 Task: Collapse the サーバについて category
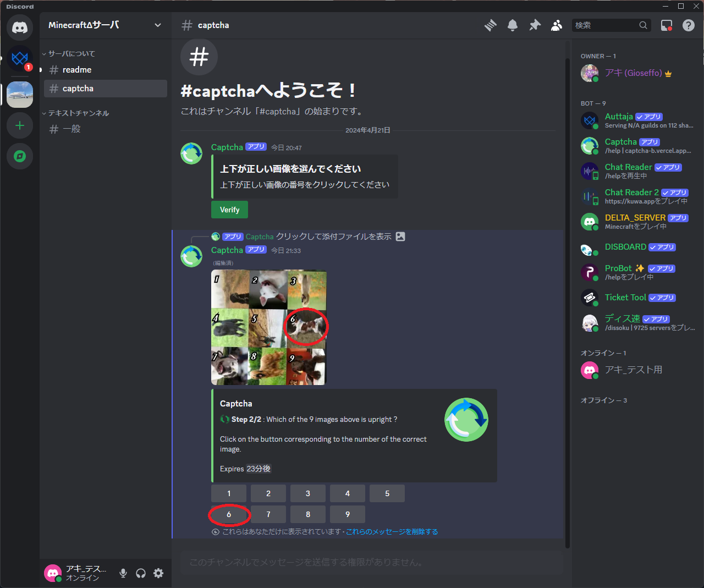pos(71,54)
